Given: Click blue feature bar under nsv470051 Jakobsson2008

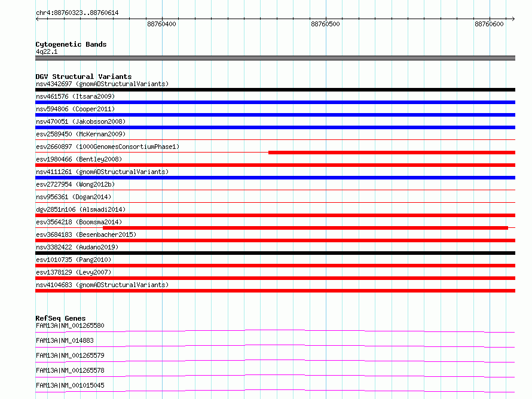Looking at the screenshot, I should [x=275, y=127].
